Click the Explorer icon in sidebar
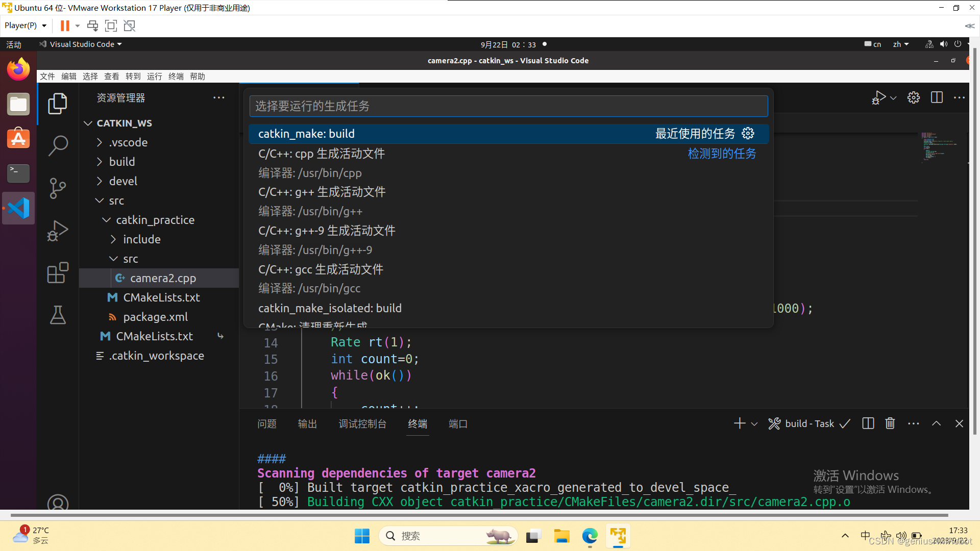980x551 pixels. (57, 103)
